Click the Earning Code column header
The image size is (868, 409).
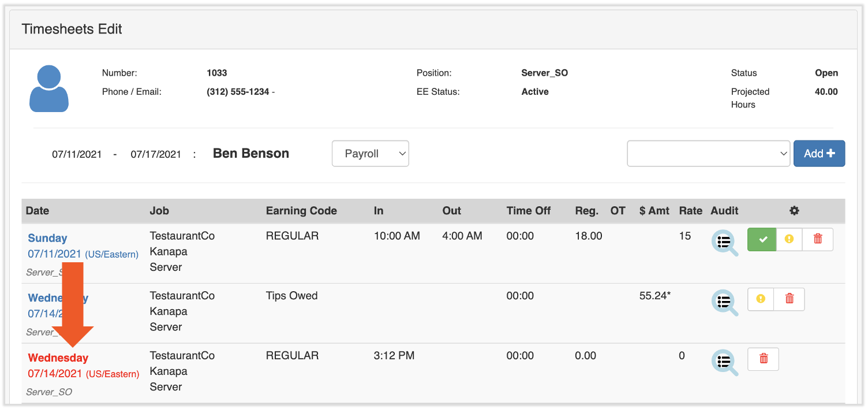(301, 210)
